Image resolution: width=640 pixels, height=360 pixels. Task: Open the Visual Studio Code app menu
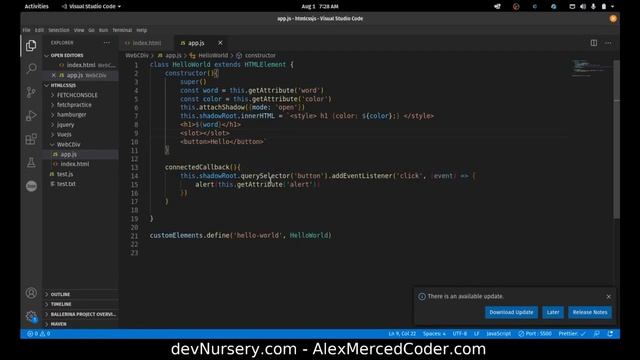(91, 7)
